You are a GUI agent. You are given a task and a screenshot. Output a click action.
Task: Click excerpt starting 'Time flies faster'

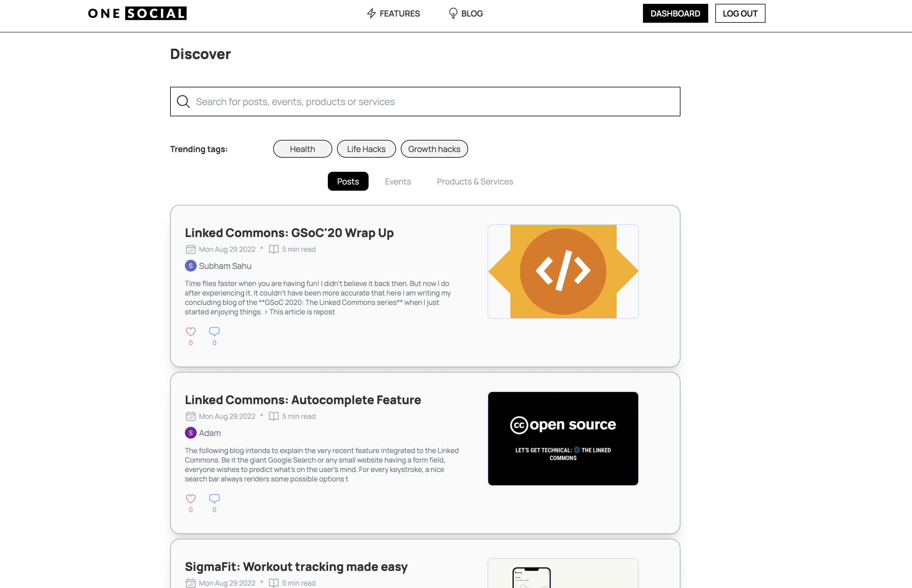318,298
